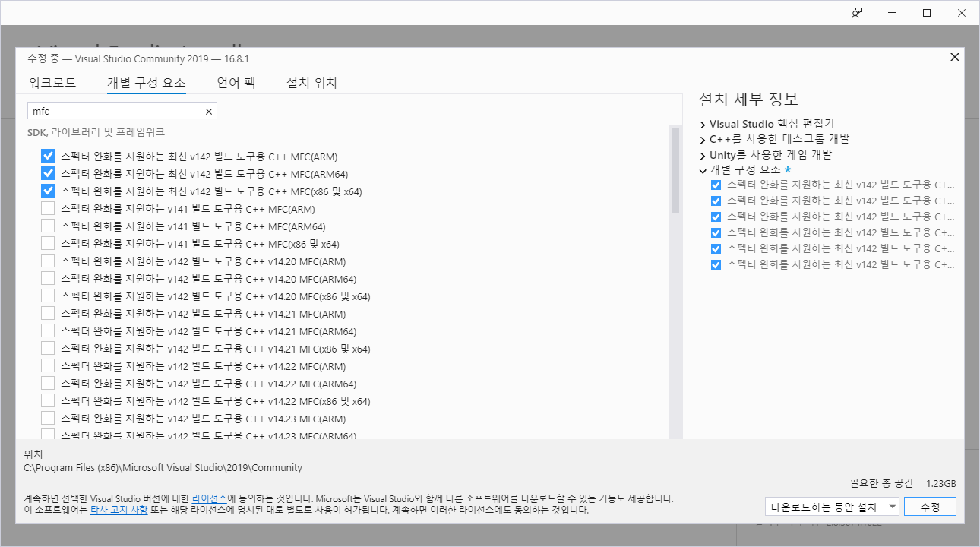This screenshot has height=547, width=980.
Task: Collapse 개별 구성 요소 section in details pane
Action: pos(703,171)
